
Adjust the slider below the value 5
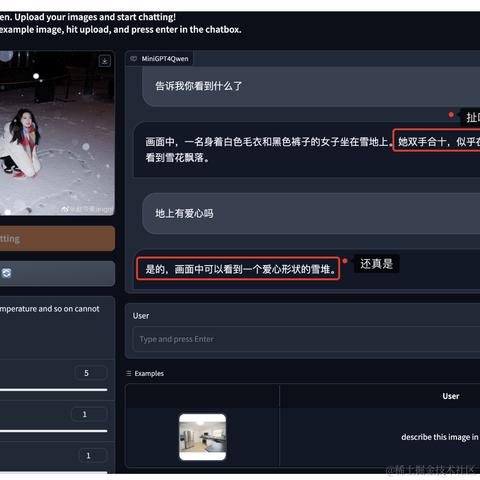tap(53, 389)
